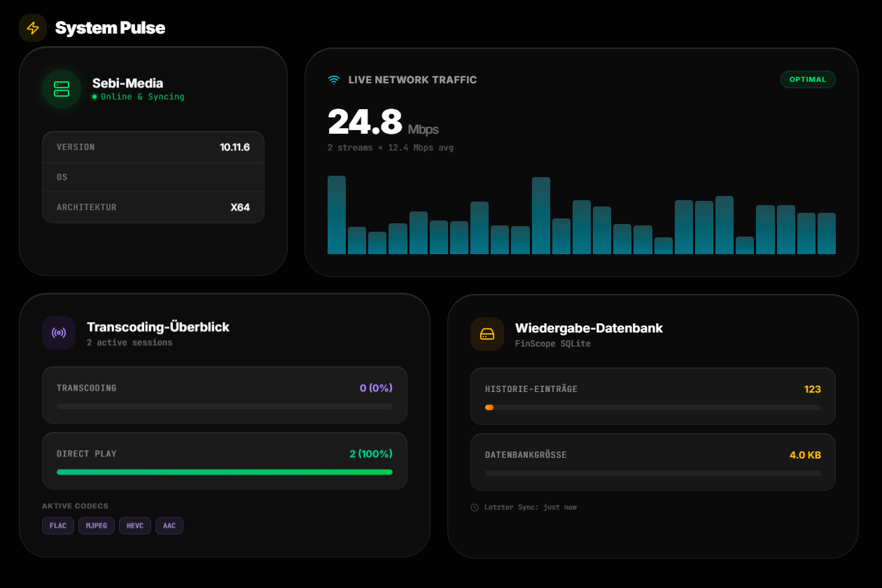Click the orange drive icon beside Wiedergabe-Datenbank

pyautogui.click(x=487, y=334)
